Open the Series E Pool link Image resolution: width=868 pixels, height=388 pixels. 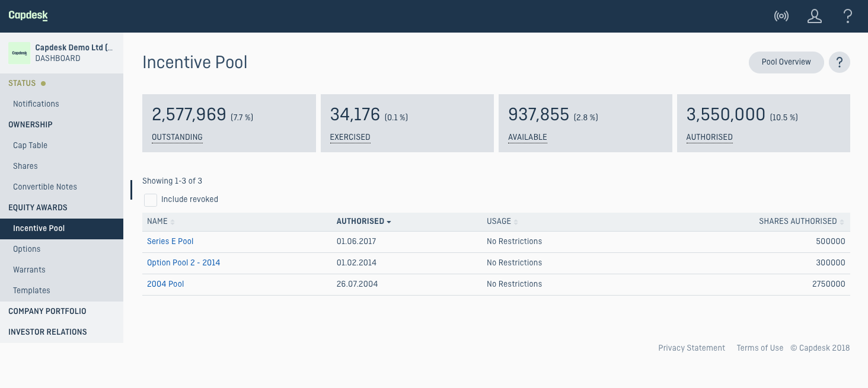pos(170,242)
